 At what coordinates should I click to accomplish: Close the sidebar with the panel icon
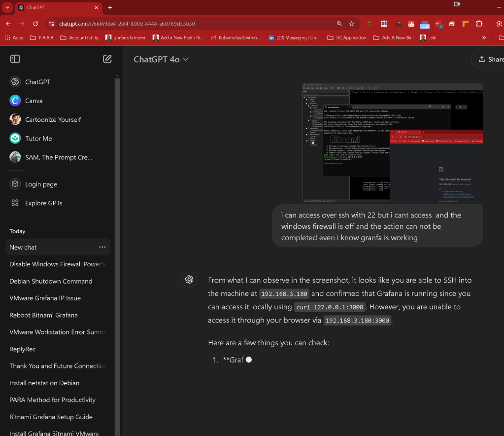tap(15, 59)
